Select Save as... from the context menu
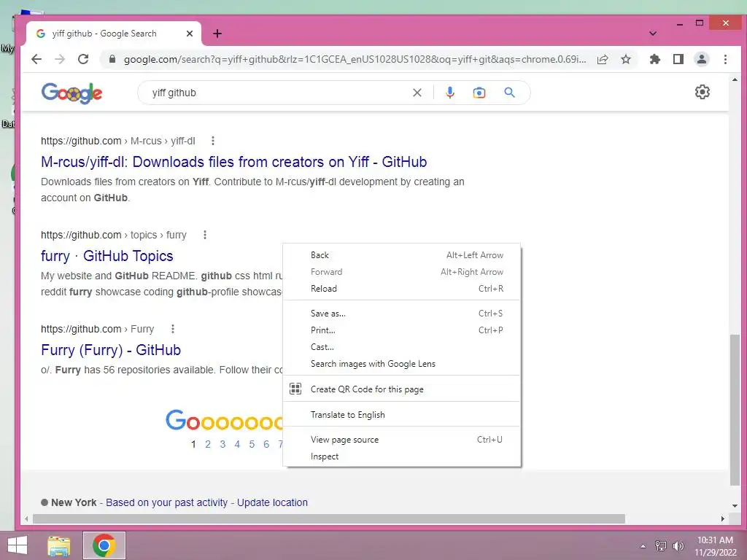Viewport: 747px width, 560px height. point(402,314)
